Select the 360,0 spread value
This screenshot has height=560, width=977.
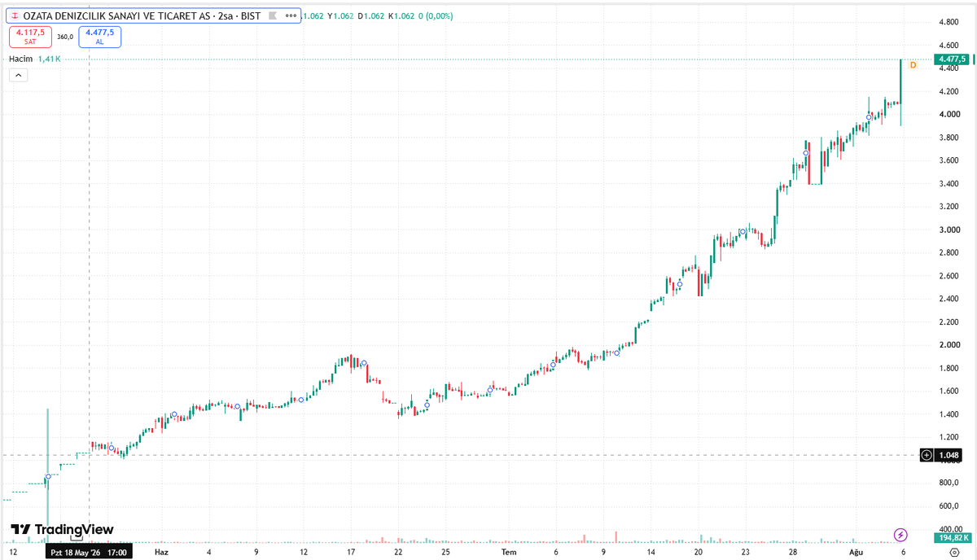[x=65, y=37]
